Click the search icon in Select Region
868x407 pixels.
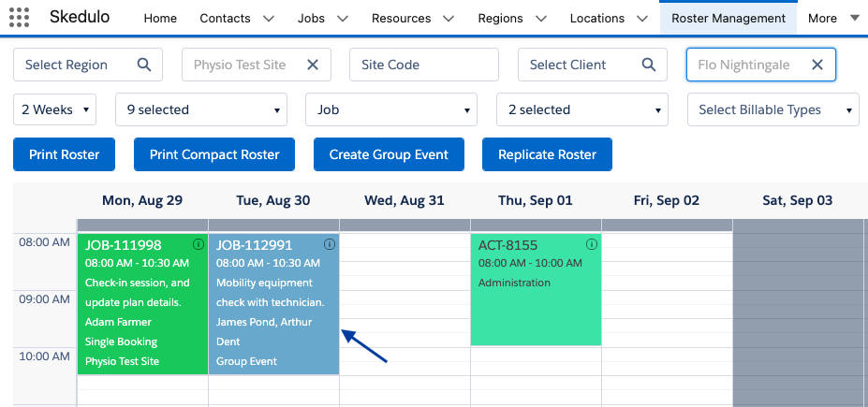pos(144,65)
